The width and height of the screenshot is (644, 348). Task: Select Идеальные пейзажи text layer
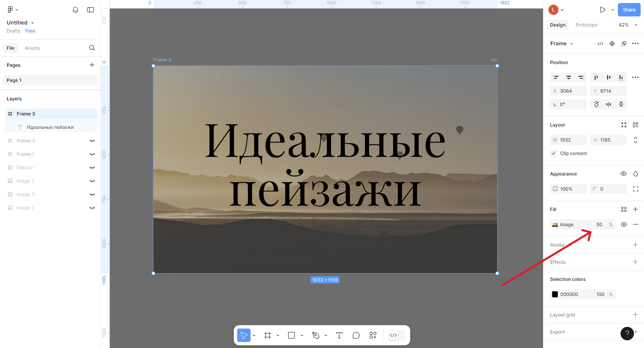pos(51,127)
